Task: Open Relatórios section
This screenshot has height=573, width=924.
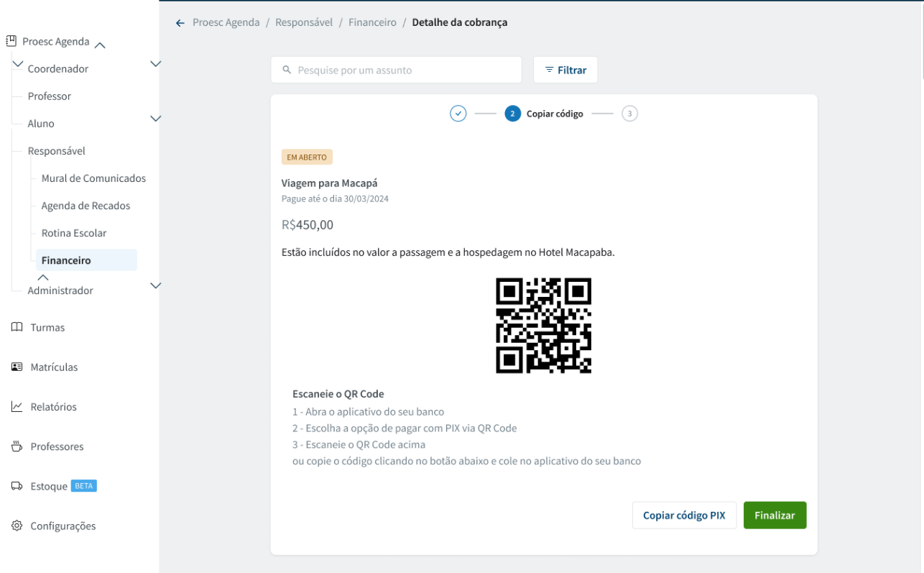Action: pos(53,407)
